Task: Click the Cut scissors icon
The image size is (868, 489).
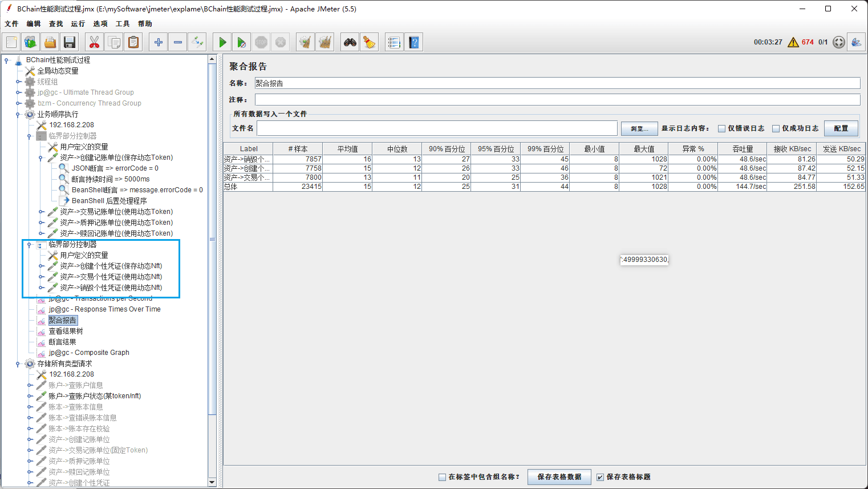Action: coord(94,42)
